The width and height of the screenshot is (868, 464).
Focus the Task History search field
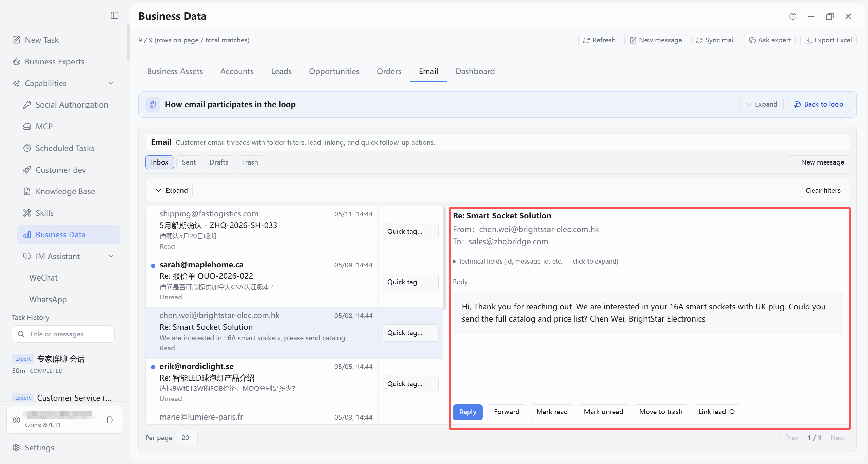click(x=63, y=334)
